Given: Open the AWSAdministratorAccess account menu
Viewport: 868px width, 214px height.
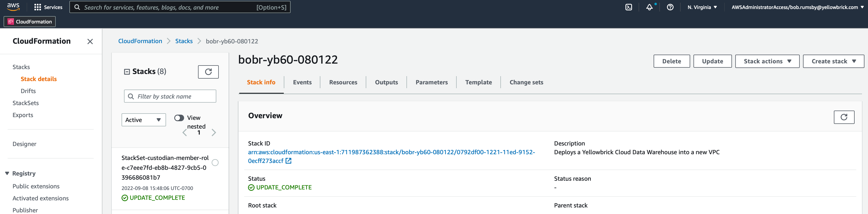Looking at the screenshot, I should 797,7.
